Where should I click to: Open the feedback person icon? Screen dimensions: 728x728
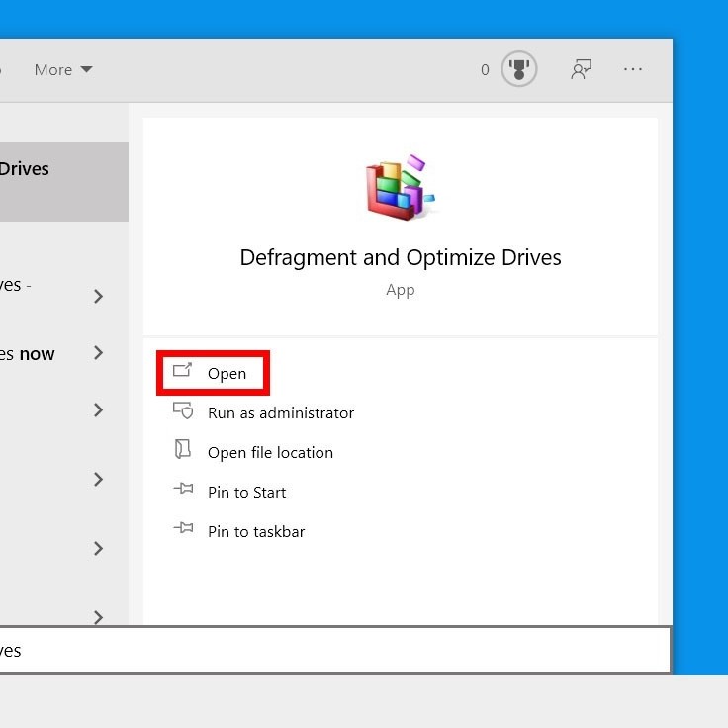[581, 69]
